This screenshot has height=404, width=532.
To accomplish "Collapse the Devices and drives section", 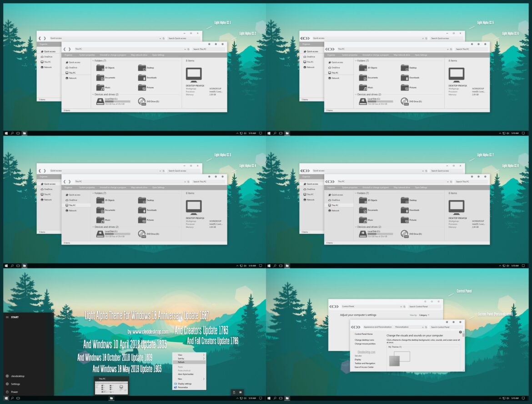I will pyautogui.click(x=93, y=94).
